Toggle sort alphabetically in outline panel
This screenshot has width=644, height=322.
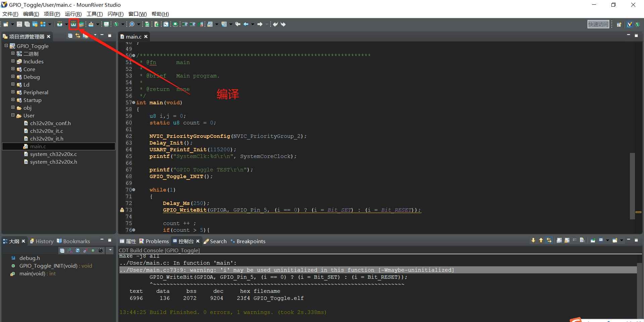70,251
